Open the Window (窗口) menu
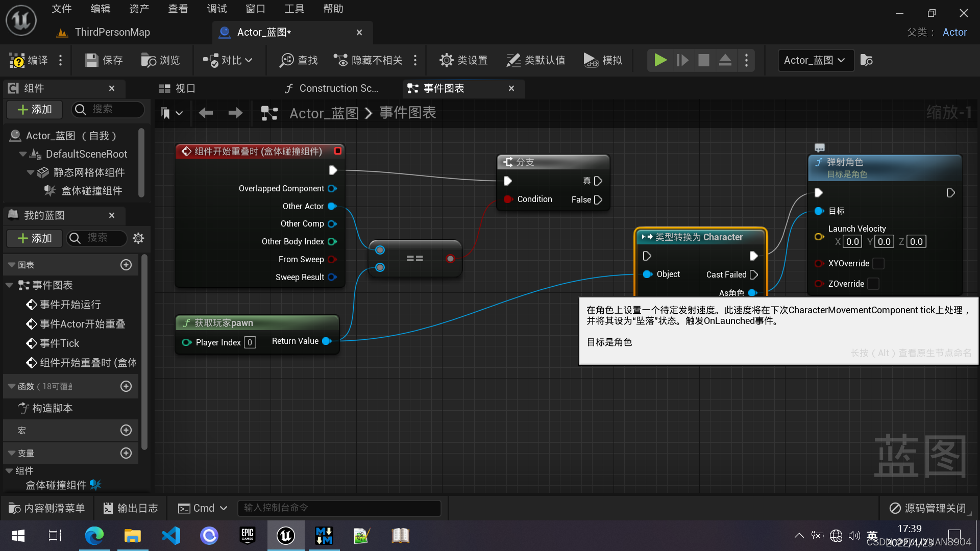 255,9
